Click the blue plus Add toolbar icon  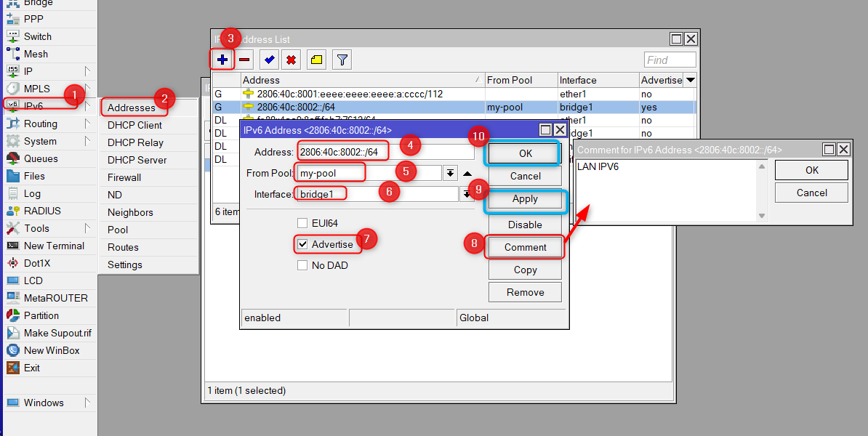tap(222, 60)
